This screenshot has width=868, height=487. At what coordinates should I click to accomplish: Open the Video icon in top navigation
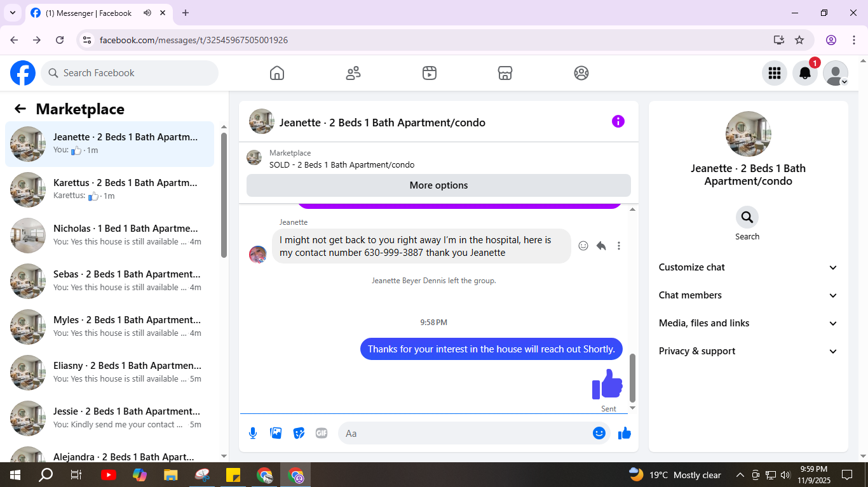point(430,73)
